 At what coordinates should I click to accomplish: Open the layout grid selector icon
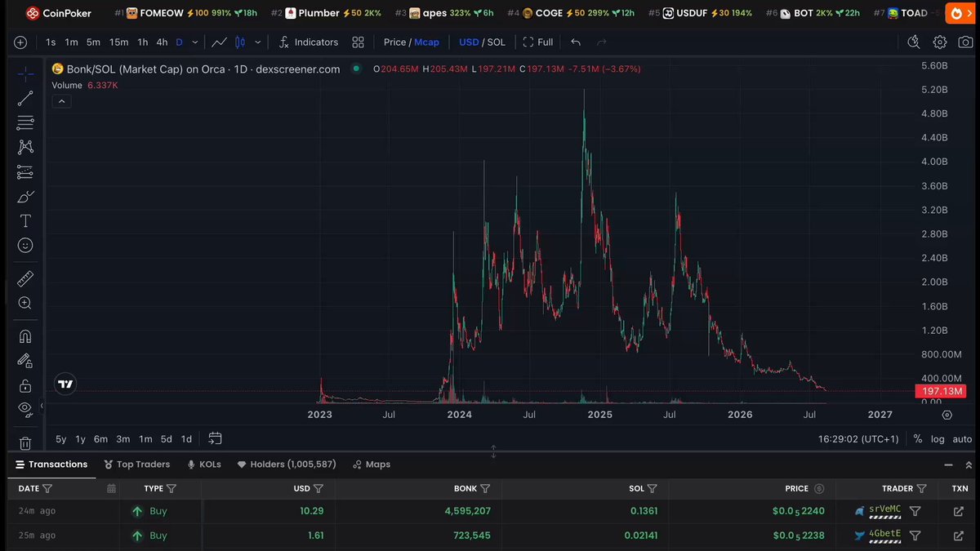pyautogui.click(x=358, y=42)
